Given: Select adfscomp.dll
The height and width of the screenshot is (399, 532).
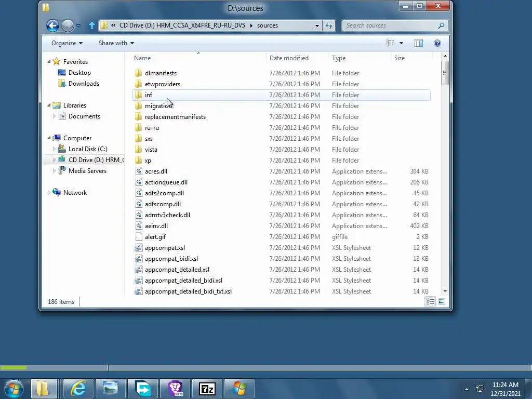Looking at the screenshot, I should (x=163, y=204).
